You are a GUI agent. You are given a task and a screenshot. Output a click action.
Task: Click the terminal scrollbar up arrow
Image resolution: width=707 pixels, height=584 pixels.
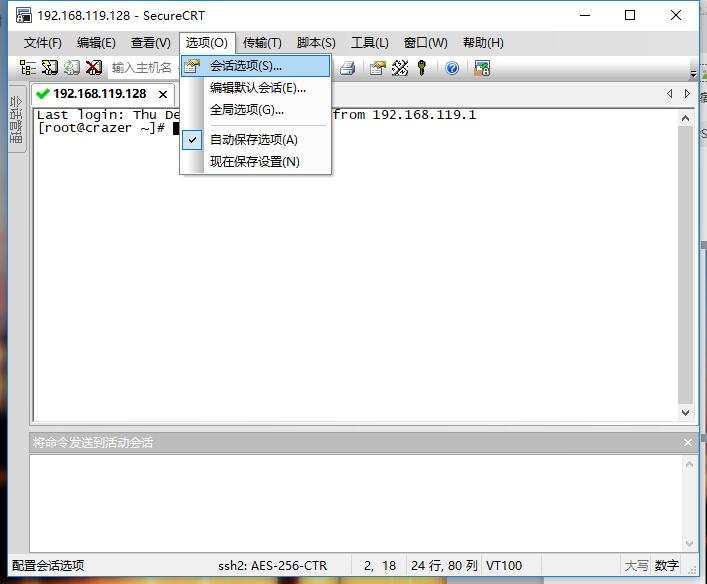click(x=685, y=119)
